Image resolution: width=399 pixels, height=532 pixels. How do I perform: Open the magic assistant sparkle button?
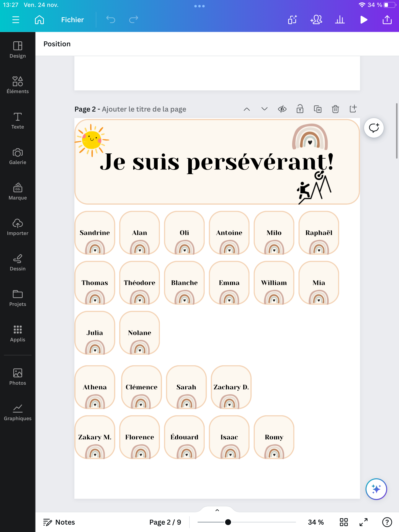pos(376,489)
